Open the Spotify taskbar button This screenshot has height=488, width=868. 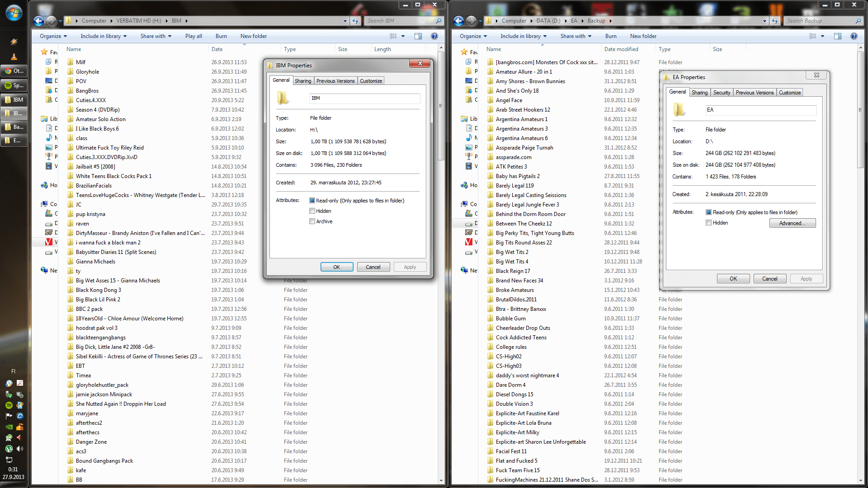point(14,85)
